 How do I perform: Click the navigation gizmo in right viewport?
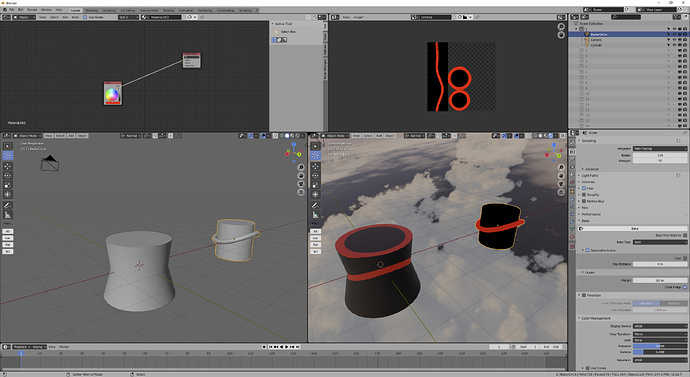coord(554,151)
